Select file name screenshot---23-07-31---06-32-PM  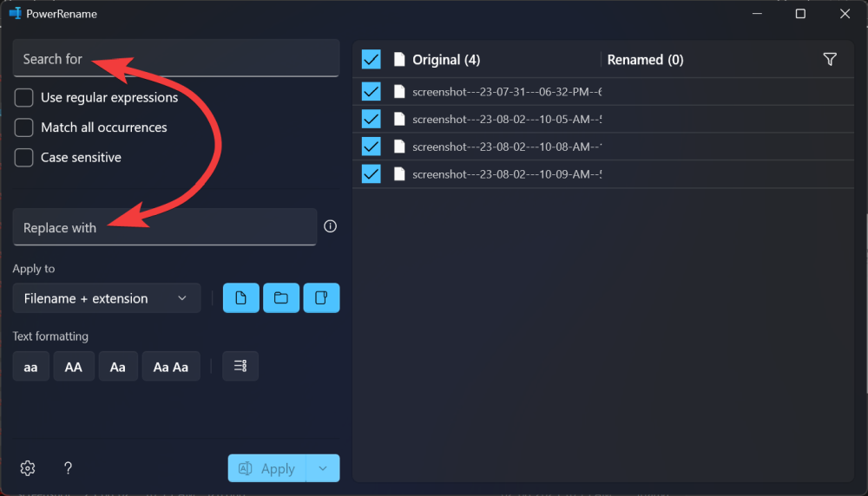click(507, 92)
